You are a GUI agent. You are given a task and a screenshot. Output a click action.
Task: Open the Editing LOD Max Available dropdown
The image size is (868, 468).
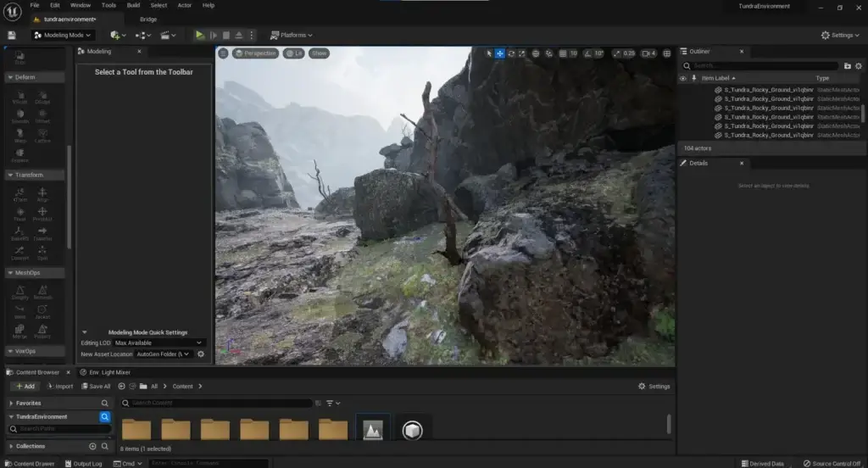159,343
